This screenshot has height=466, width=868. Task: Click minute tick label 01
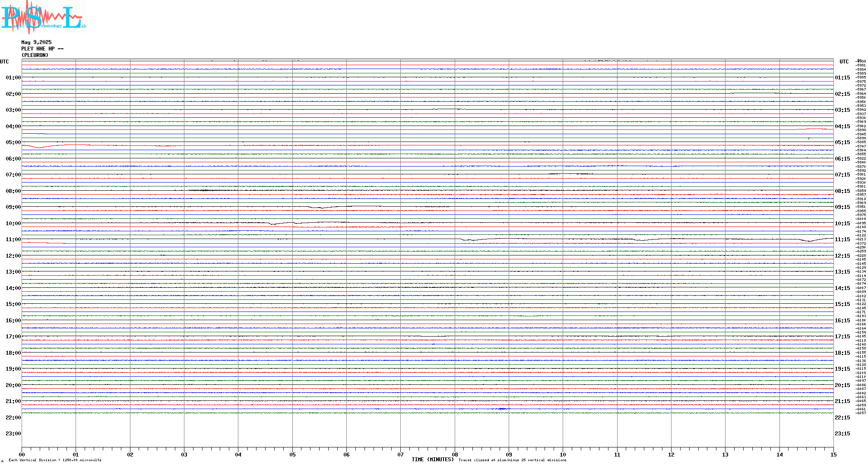(x=76, y=454)
